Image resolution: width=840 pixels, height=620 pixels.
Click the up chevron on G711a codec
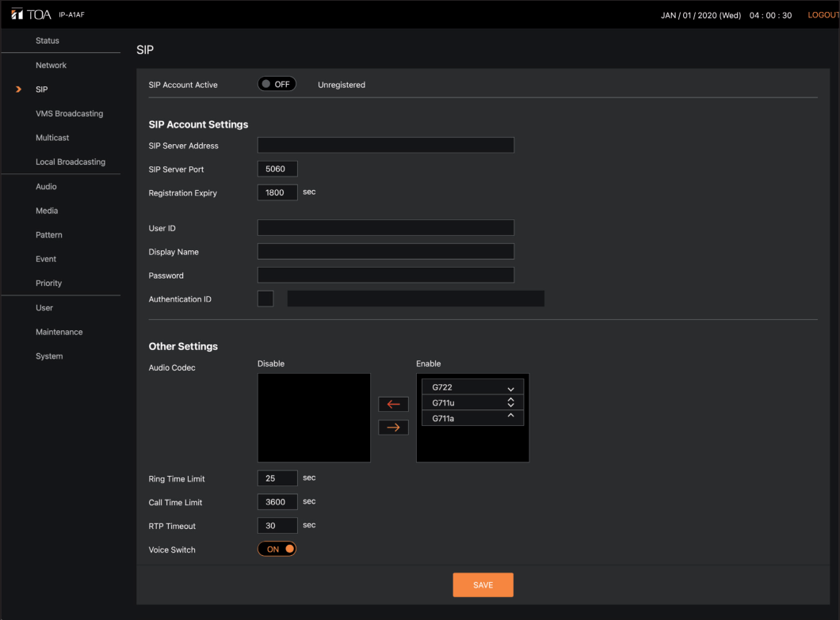tap(510, 417)
